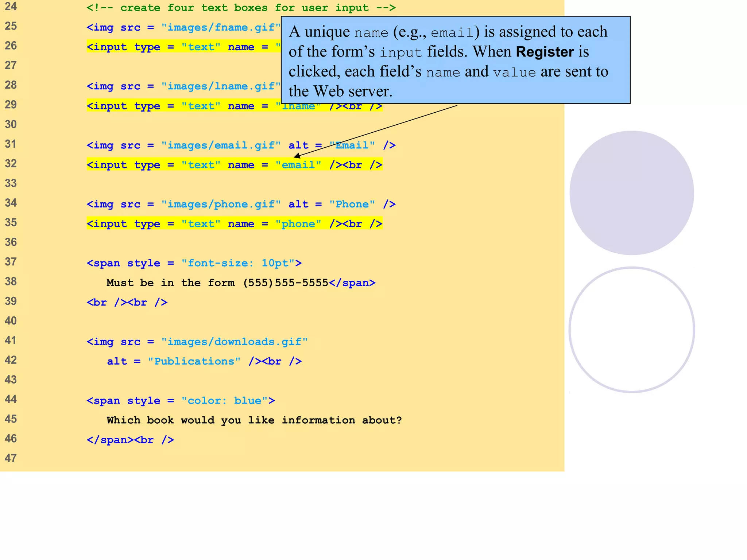Click the comment 'create four text boxes for user input'
This screenshot has height=560, width=747.
(x=241, y=8)
